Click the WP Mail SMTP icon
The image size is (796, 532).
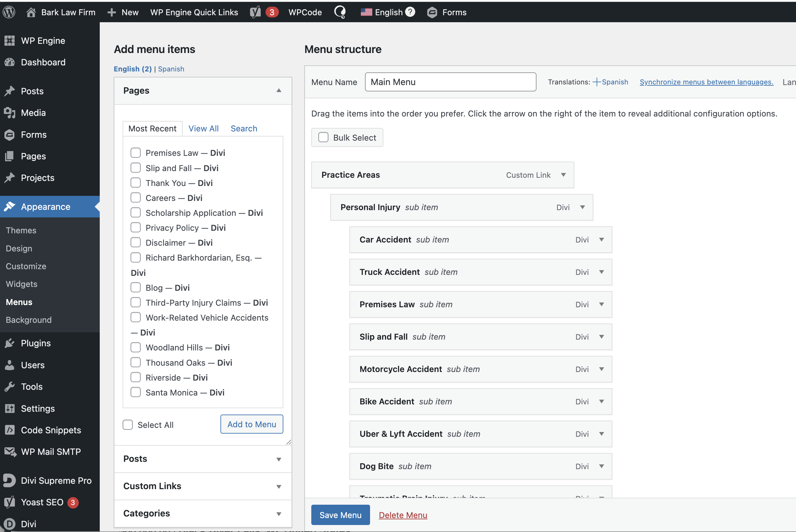[x=10, y=452]
